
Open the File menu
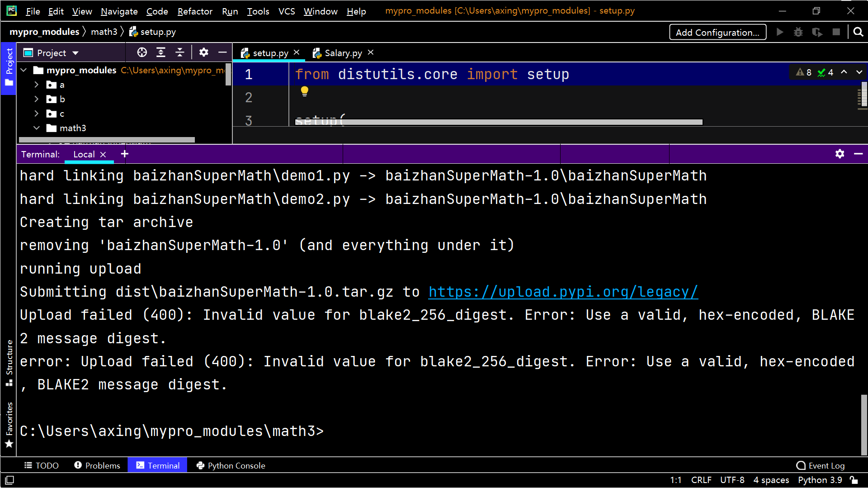point(33,11)
